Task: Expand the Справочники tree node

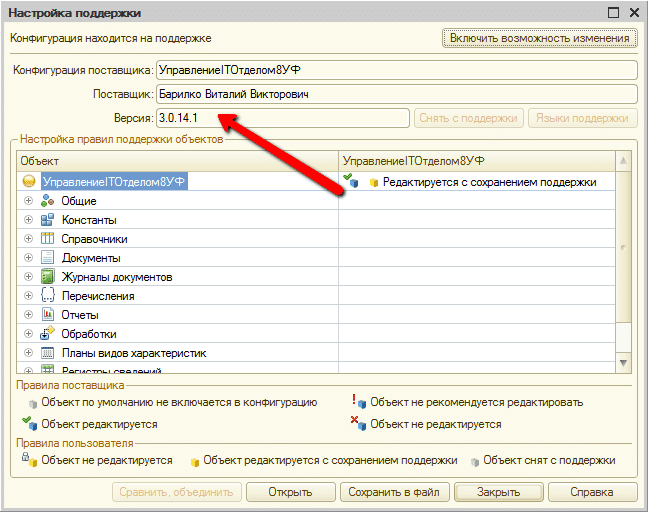Action: pos(29,239)
